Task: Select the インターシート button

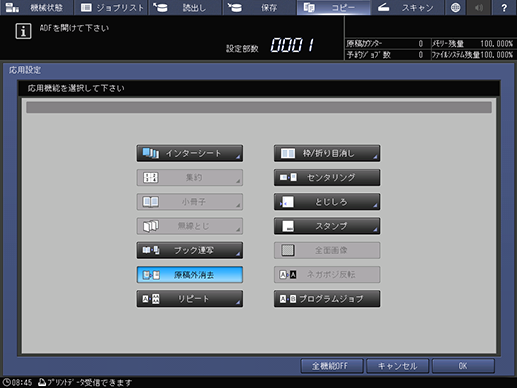Action: click(190, 153)
